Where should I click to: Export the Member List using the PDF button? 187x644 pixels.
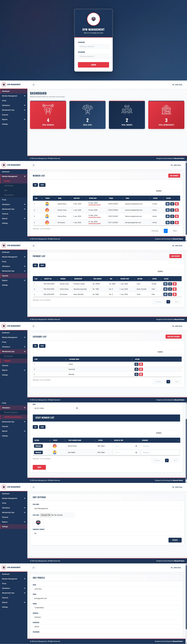35,185
